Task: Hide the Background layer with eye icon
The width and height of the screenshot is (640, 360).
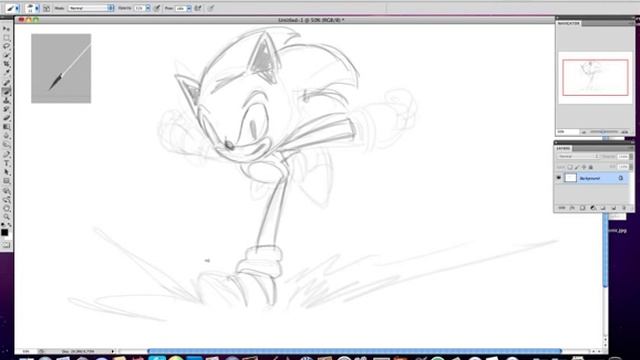Action: (x=558, y=178)
